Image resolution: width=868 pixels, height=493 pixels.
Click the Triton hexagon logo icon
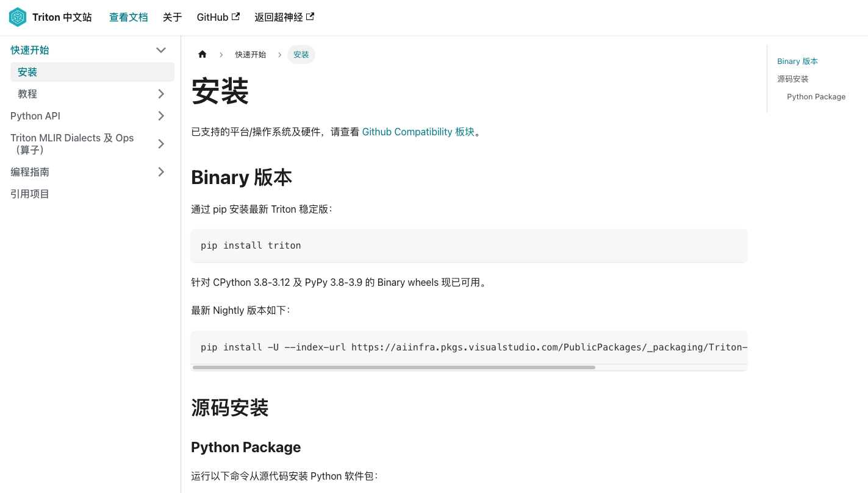[x=18, y=17]
